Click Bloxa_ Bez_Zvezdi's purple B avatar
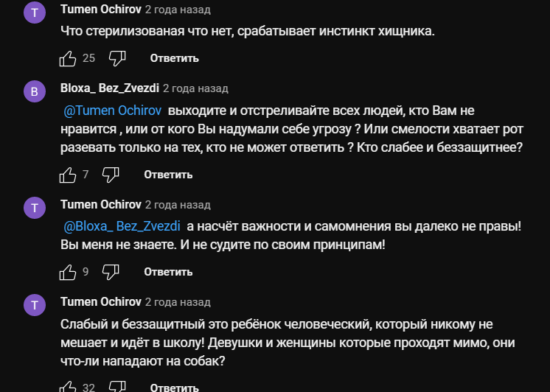The width and height of the screenshot is (550, 392). (35, 91)
